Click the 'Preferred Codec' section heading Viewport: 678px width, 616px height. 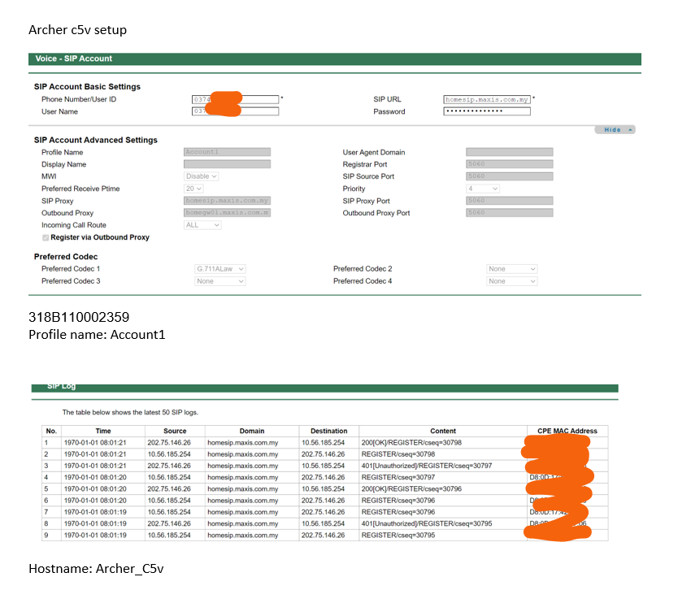[x=66, y=257]
